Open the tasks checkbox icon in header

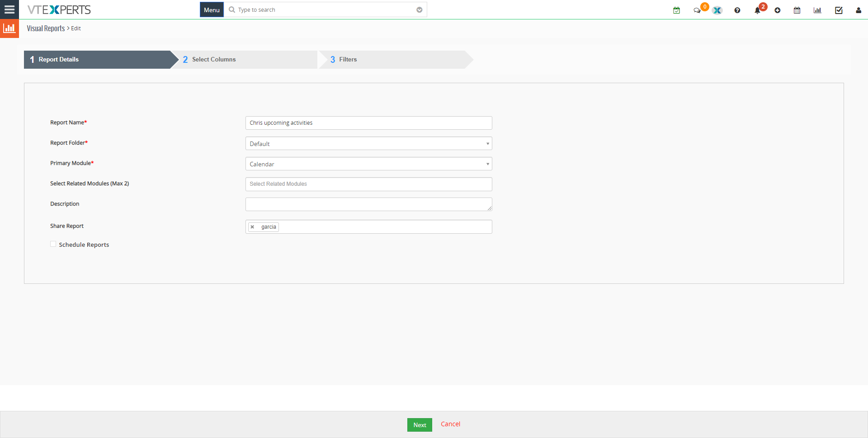tap(839, 10)
